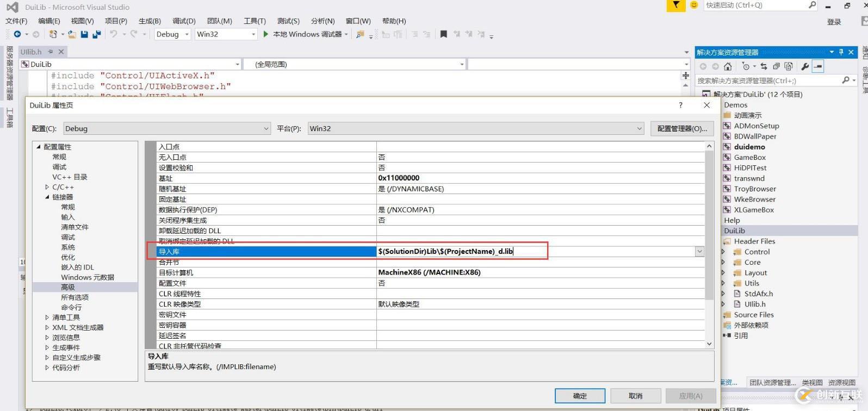Open the 工具(T) menu
Image resolution: width=868 pixels, height=411 pixels.
pyautogui.click(x=255, y=21)
